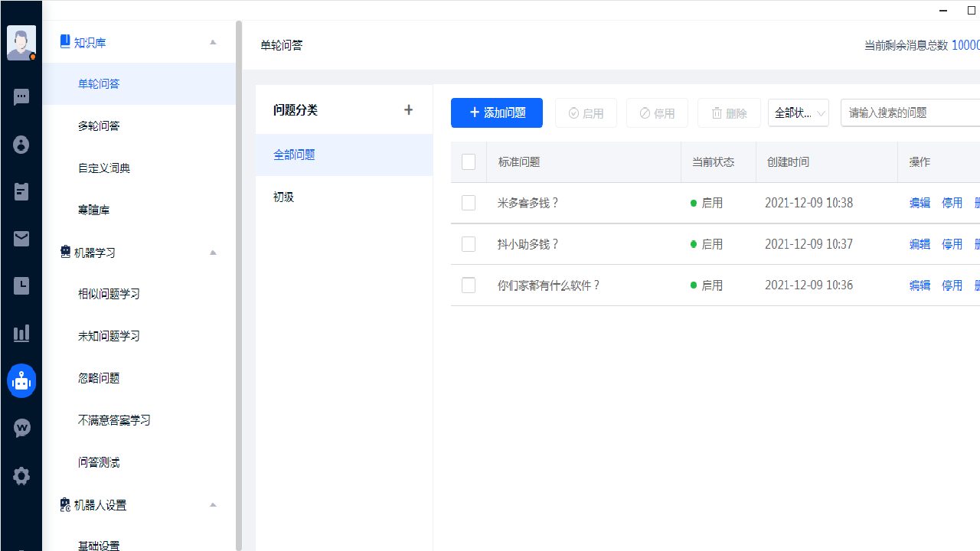Image resolution: width=980 pixels, height=551 pixels.
Task: Click the mail envelope icon in the left rail
Action: point(21,239)
